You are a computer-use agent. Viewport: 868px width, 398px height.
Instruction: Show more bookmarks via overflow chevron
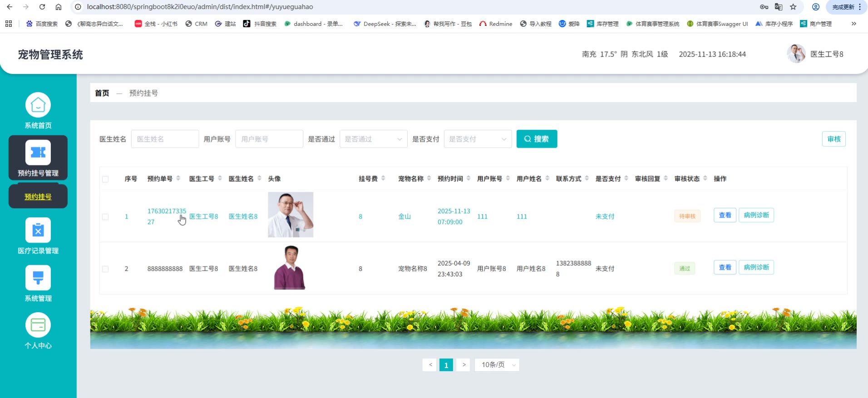(x=854, y=24)
